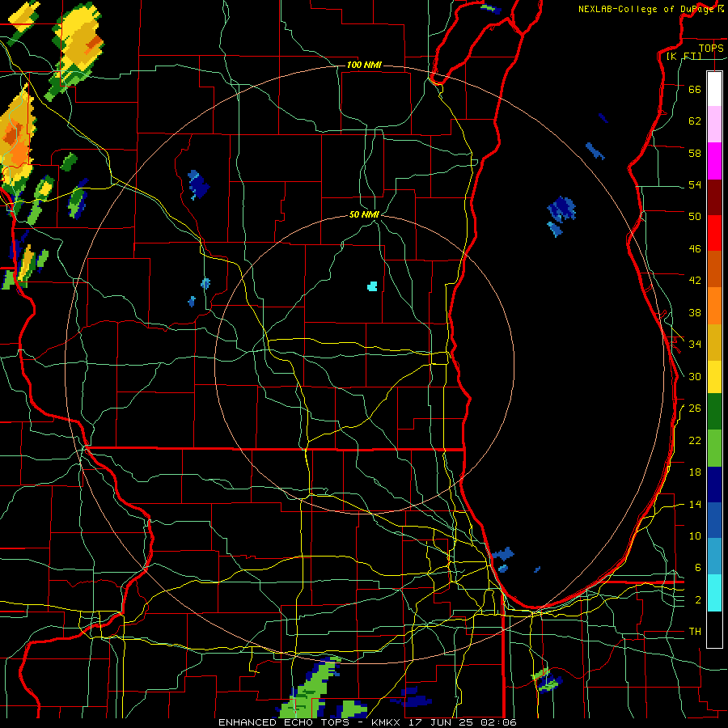This screenshot has width=728, height=728.
Task: Click the 'TOPS' legend title
Action: click(x=711, y=48)
